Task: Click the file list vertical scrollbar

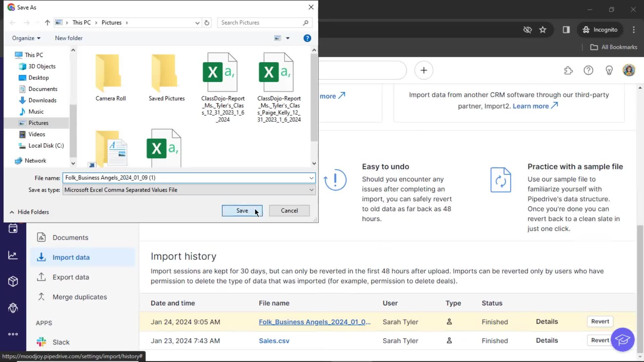Action: 314,97
